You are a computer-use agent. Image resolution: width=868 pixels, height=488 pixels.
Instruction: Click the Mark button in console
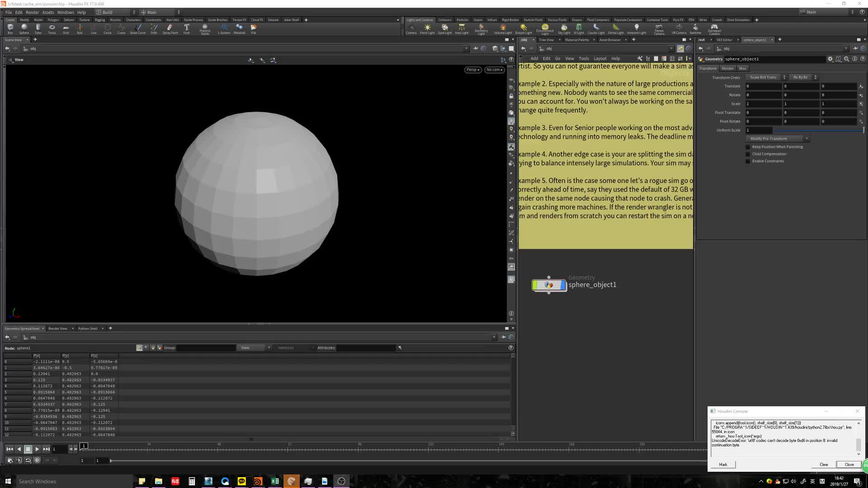point(723,465)
